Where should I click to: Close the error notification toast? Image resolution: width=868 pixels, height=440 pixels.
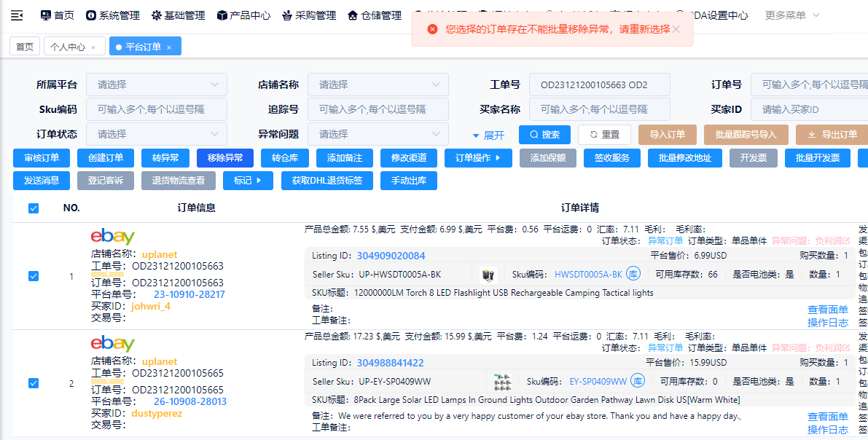676,29
